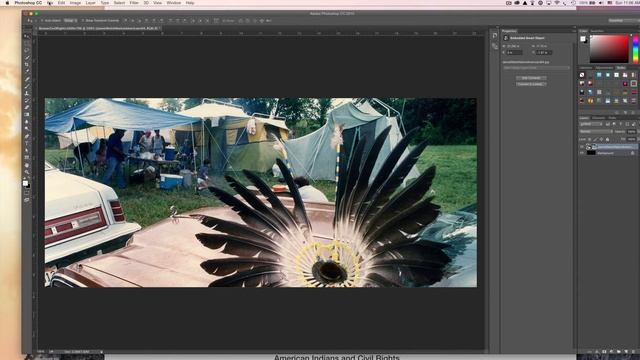Image resolution: width=640 pixels, height=360 pixels.
Task: Toggle lock position in Layers panel
Action: (601, 139)
